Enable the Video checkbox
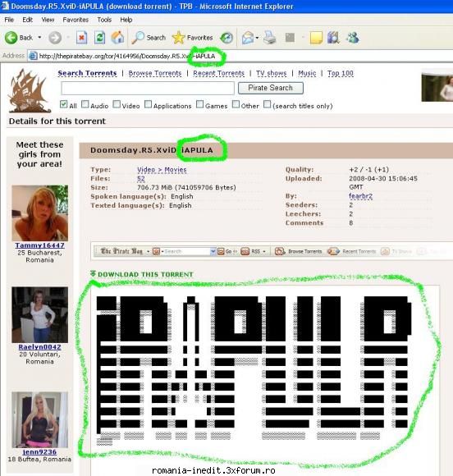Image resolution: width=453 pixels, height=476 pixels. tap(117, 104)
